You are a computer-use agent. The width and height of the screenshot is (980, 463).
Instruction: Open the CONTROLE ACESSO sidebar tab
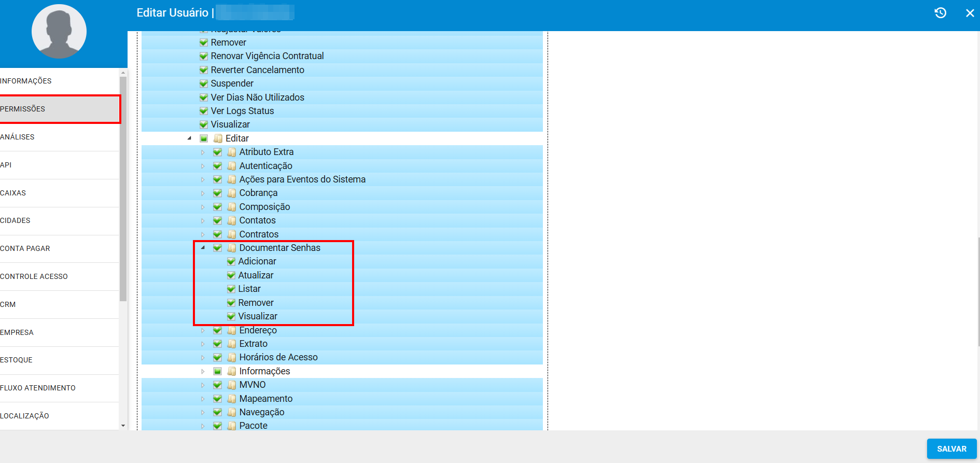coord(59,276)
